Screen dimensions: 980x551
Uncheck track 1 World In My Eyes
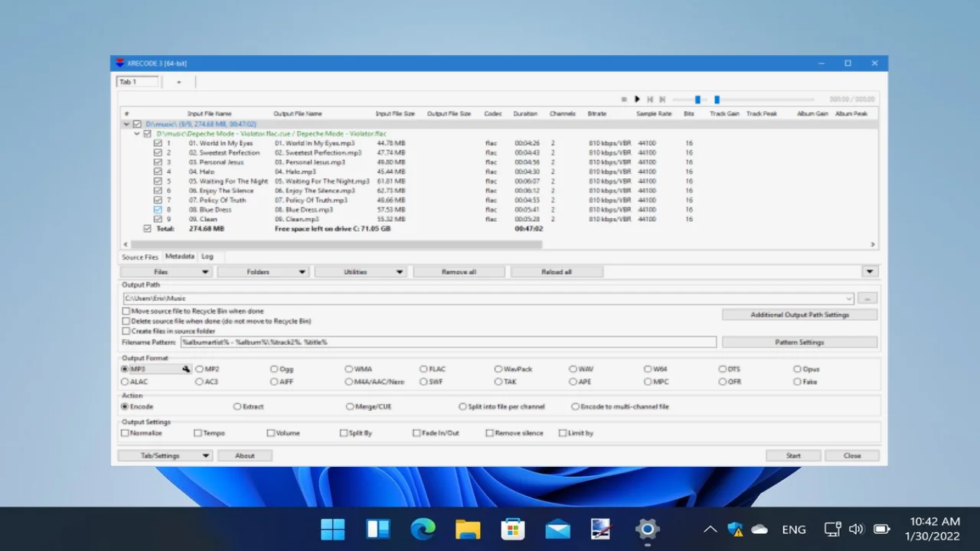[158, 143]
